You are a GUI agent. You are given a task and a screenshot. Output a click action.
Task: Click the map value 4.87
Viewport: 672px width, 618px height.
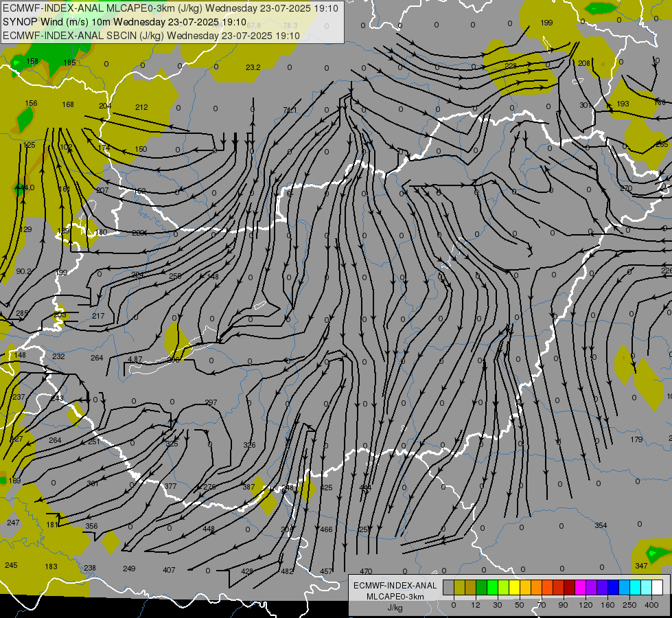[135, 359]
